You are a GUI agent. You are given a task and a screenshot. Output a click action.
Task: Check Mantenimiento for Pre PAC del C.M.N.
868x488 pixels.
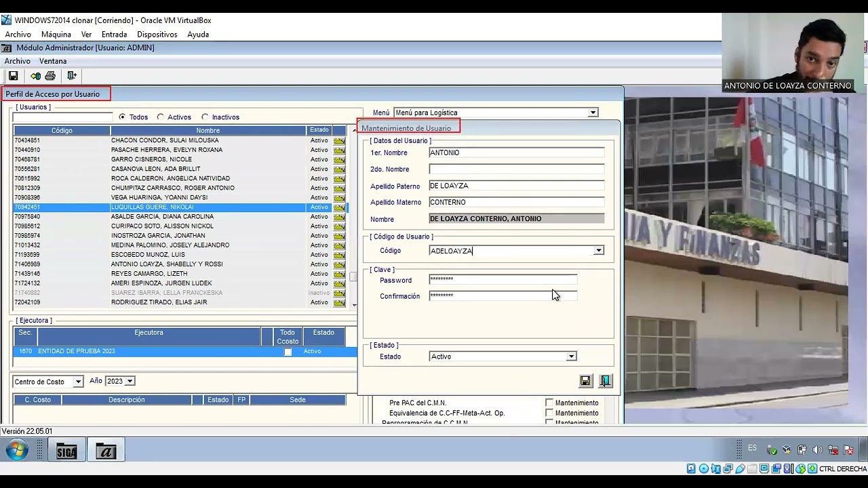coord(550,403)
